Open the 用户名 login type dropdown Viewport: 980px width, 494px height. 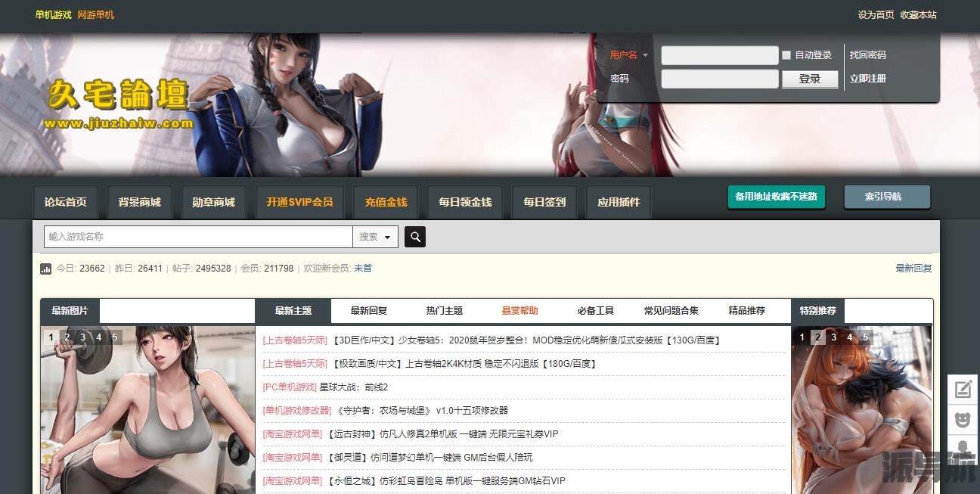click(x=629, y=54)
